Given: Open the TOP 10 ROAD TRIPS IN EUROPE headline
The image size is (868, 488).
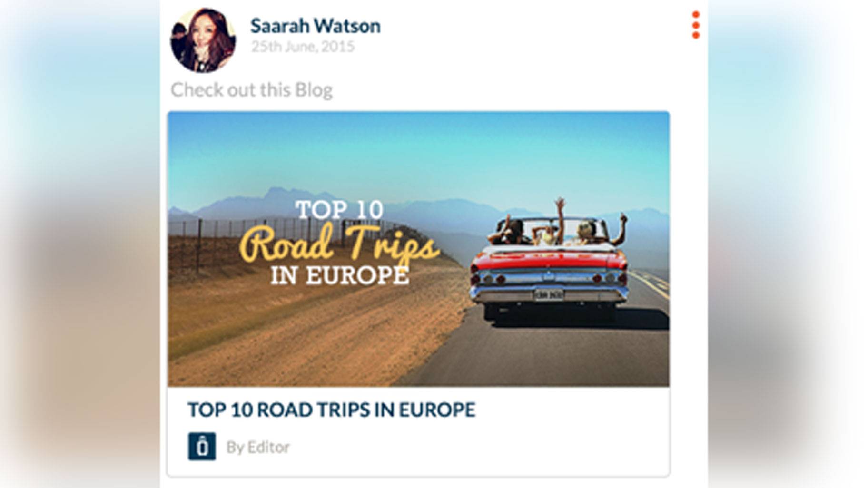Looking at the screenshot, I should (331, 410).
